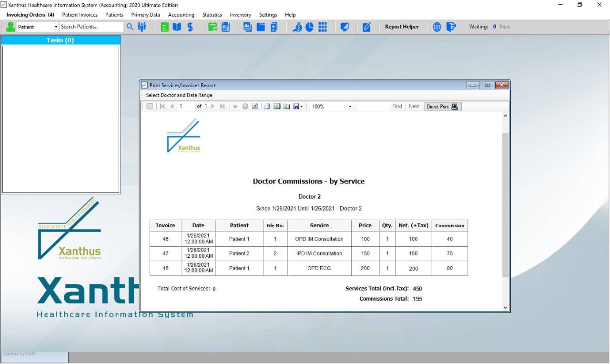Click the blue globe icon
This screenshot has width=610, height=364.
click(x=437, y=27)
